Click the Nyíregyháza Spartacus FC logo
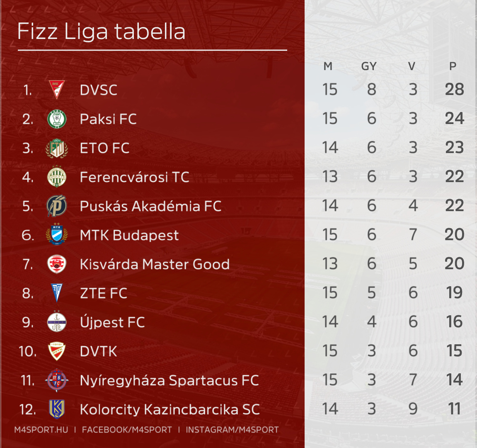 pyautogui.click(x=57, y=380)
